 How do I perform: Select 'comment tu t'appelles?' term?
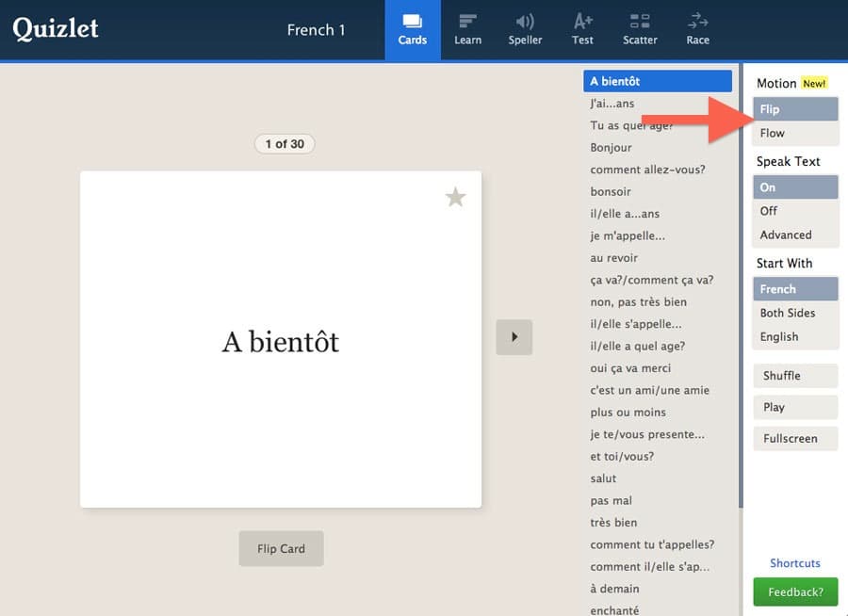[x=658, y=545]
